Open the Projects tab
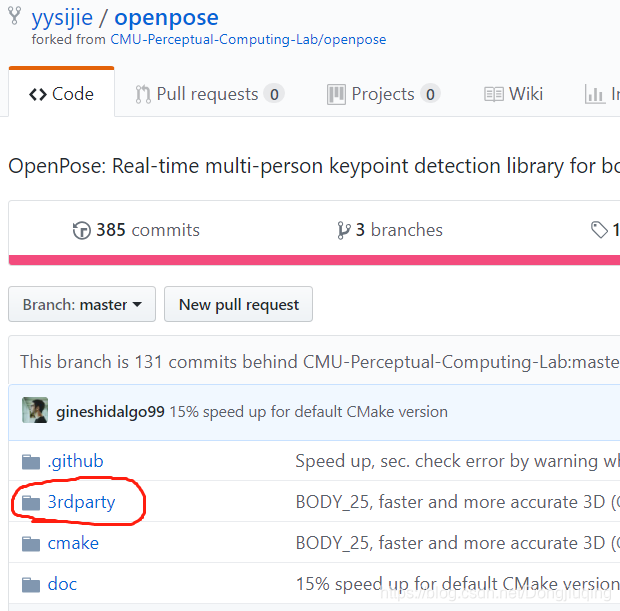This screenshot has width=620, height=611. (384, 94)
